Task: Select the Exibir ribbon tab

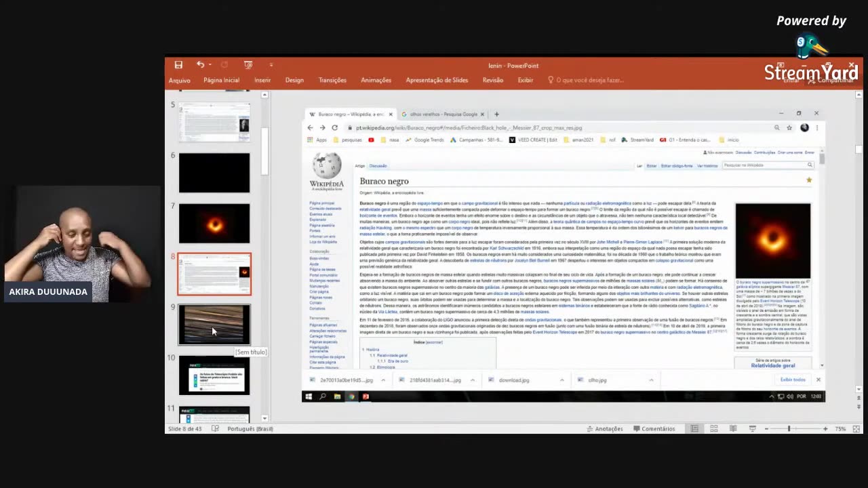Action: click(526, 80)
